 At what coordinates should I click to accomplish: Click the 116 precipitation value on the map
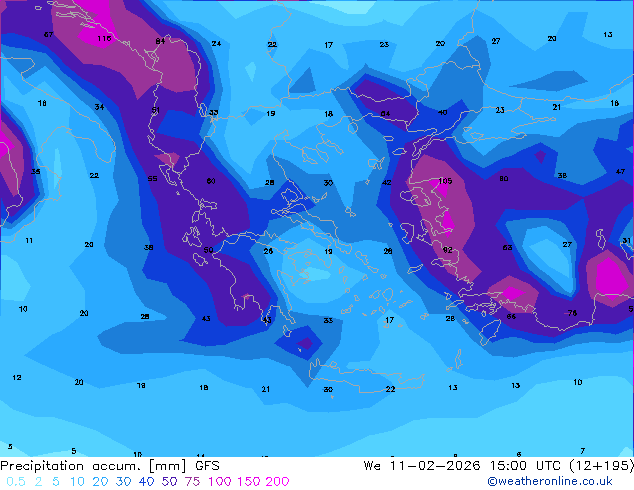(x=104, y=38)
